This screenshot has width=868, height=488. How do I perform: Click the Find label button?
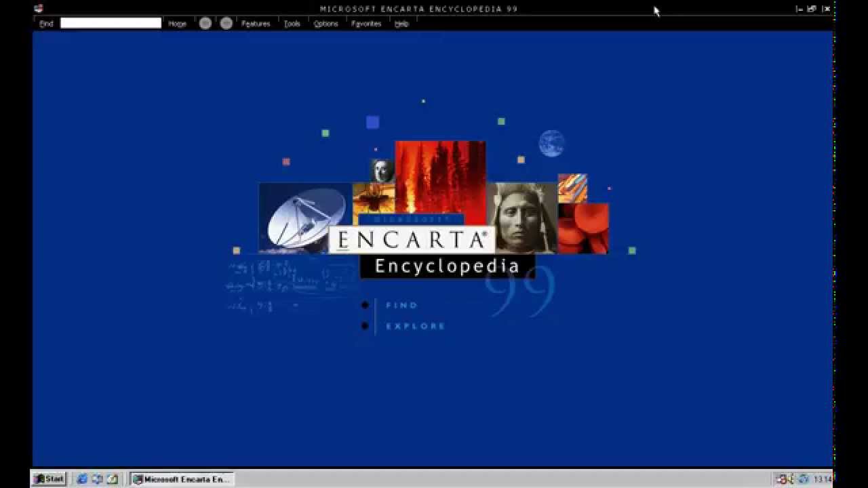[x=46, y=24]
